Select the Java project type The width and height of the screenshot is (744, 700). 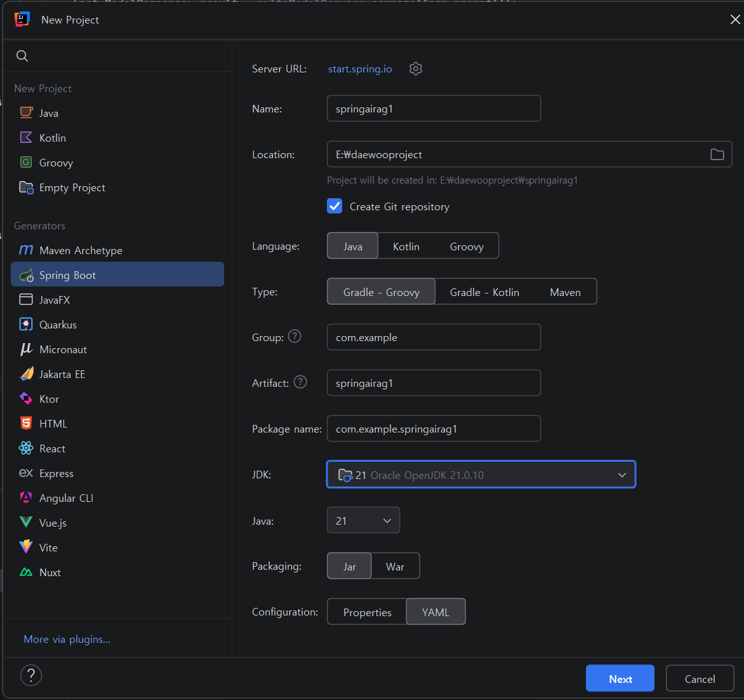117,113
